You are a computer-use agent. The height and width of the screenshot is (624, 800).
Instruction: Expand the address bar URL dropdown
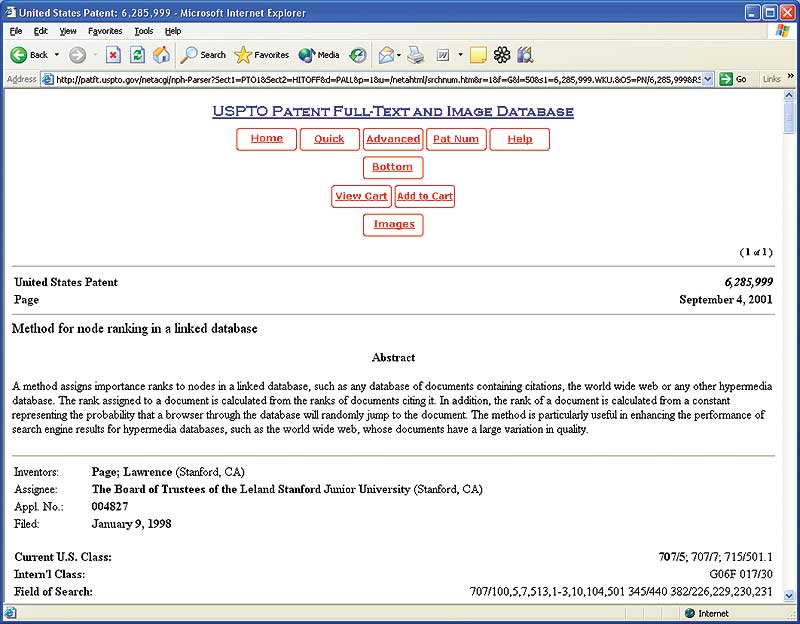pos(708,80)
